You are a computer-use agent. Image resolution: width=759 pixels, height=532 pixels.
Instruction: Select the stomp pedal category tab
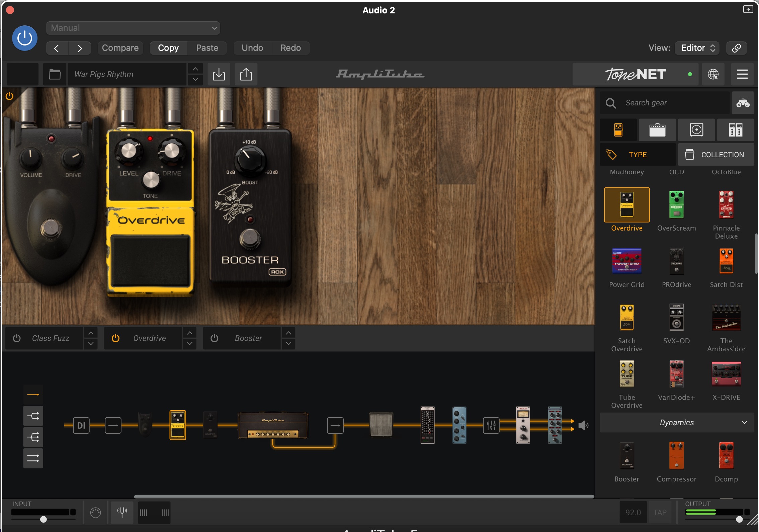618,130
